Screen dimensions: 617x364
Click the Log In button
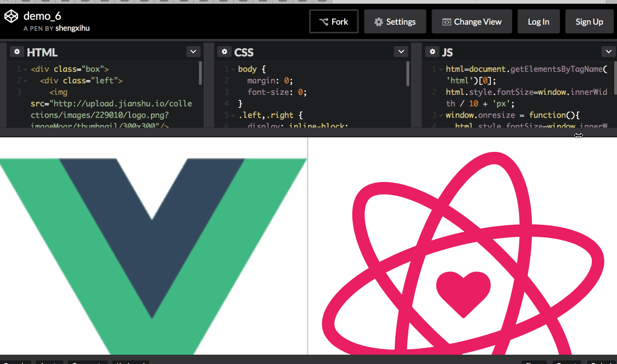[539, 21]
